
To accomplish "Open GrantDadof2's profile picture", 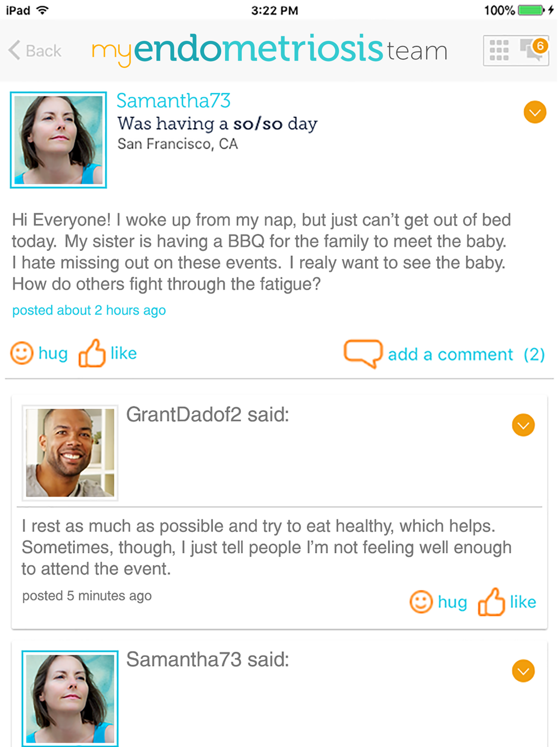I will pos(70,452).
